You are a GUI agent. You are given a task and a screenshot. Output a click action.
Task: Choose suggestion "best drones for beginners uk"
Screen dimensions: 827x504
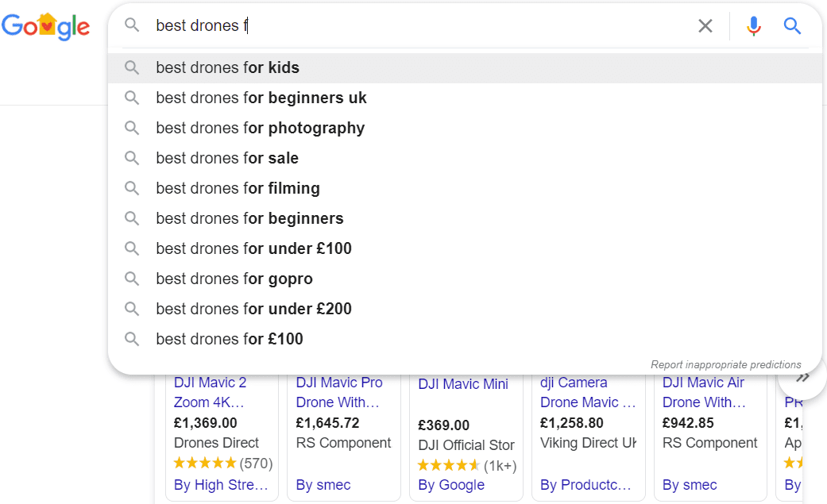(465, 98)
